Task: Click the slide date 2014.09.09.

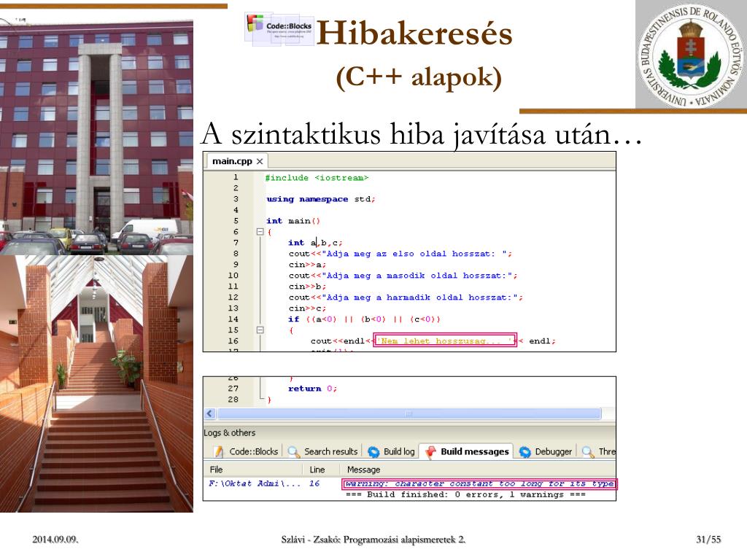Action: [55, 540]
